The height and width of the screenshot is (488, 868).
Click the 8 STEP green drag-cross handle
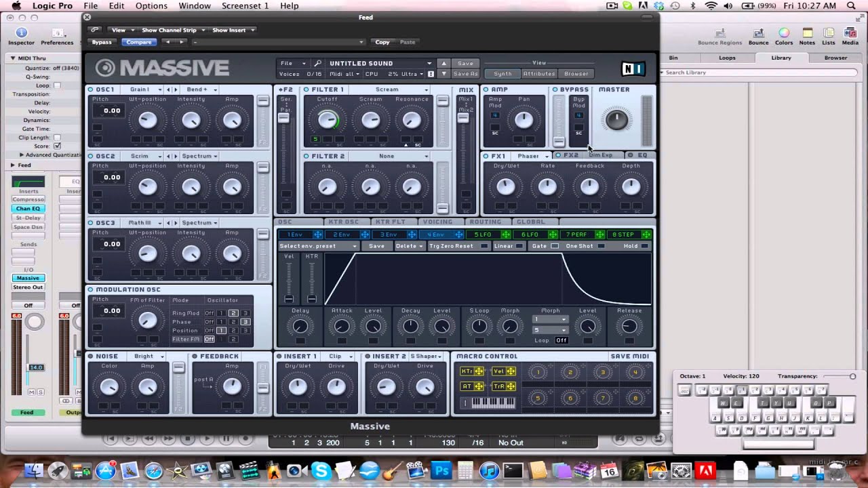(646, 235)
